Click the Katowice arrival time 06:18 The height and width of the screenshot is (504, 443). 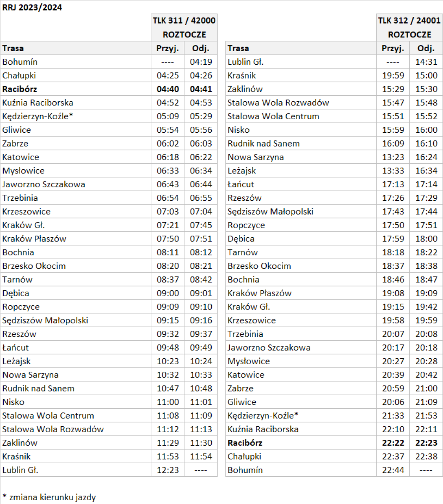click(x=168, y=157)
